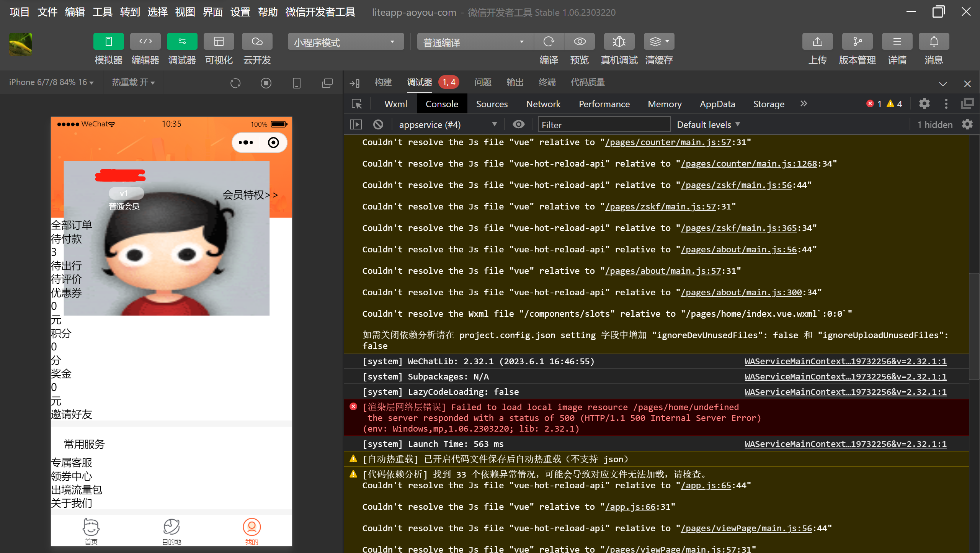The image size is (980, 553).
Task: Open project Details (详情)
Action: coord(897,41)
